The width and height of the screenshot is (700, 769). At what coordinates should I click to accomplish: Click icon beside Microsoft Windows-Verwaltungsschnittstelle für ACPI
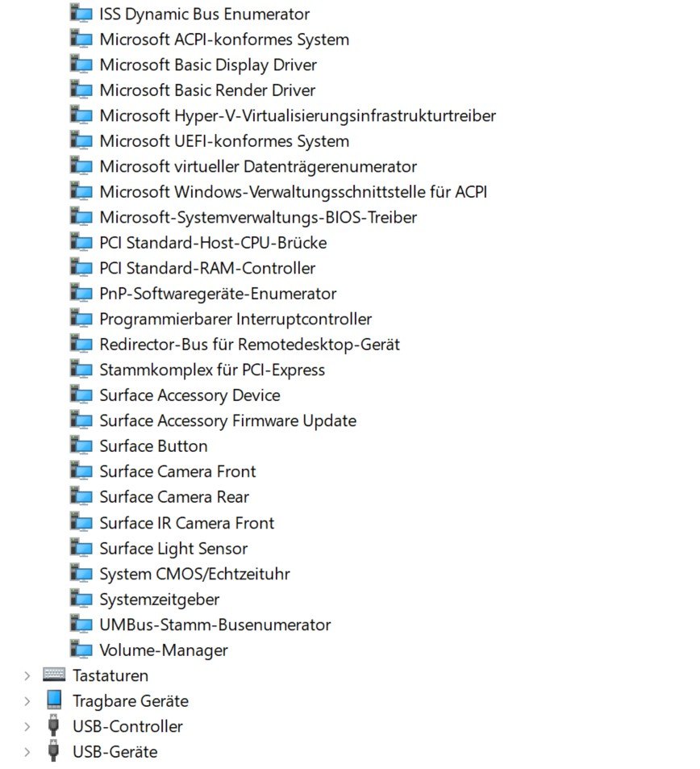[81, 192]
